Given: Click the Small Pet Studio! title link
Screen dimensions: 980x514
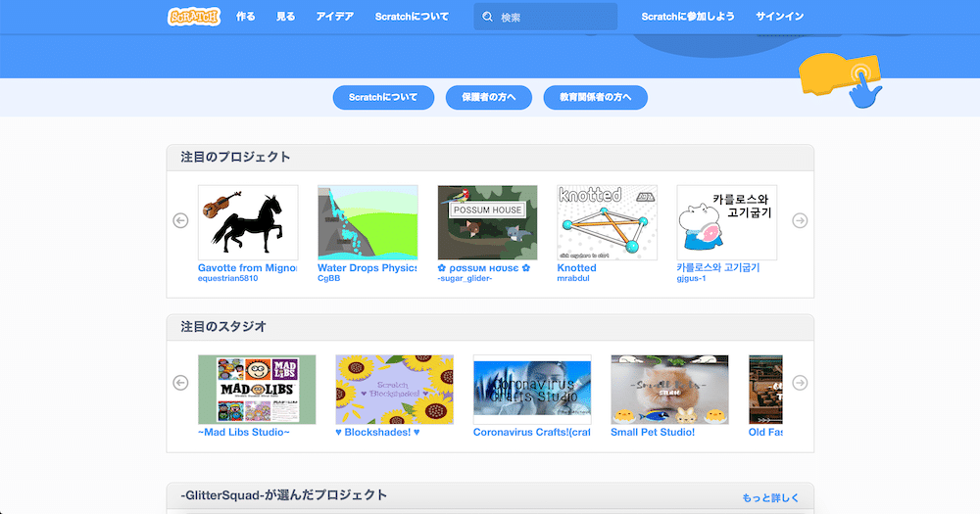Looking at the screenshot, I should point(653,432).
